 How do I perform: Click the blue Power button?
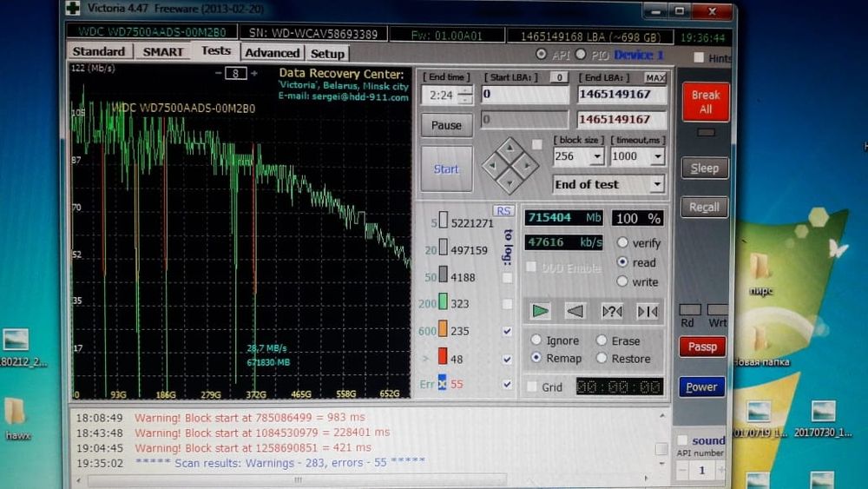pos(701,387)
